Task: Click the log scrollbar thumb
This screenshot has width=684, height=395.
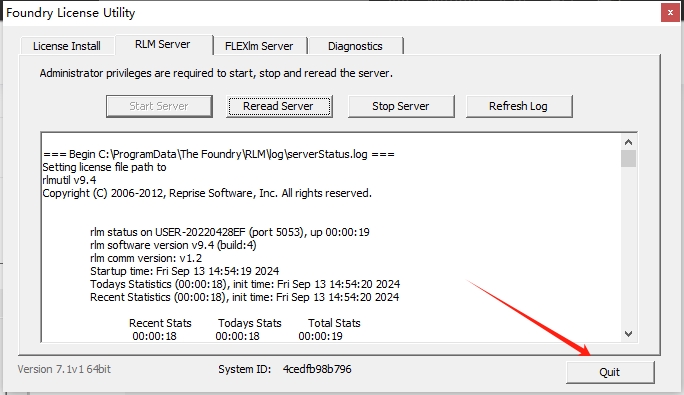Action: click(629, 158)
